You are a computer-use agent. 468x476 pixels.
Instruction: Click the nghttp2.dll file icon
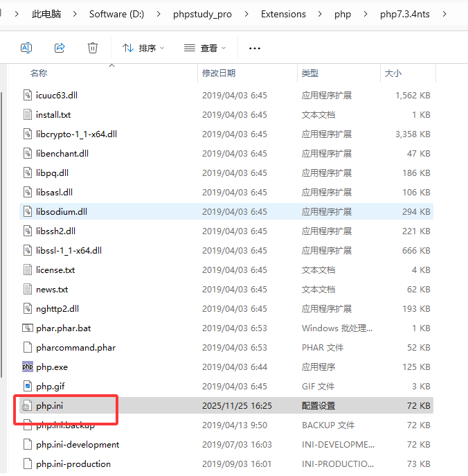[x=28, y=309]
